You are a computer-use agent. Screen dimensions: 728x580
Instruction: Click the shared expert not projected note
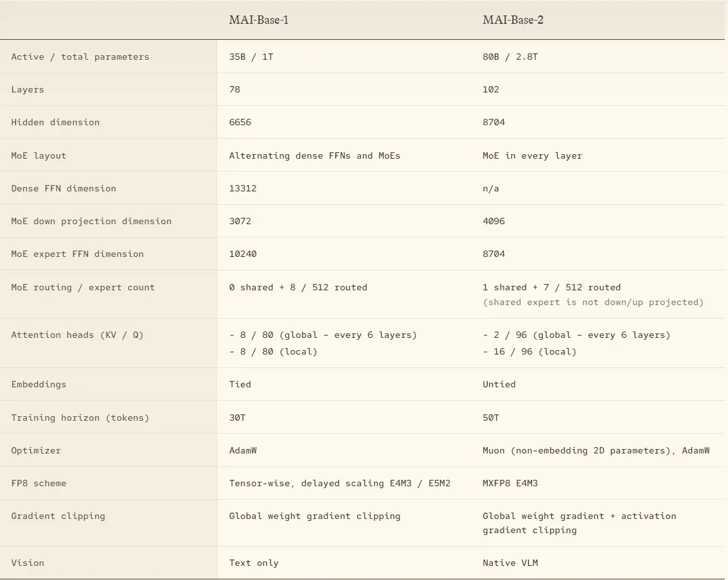pos(593,302)
